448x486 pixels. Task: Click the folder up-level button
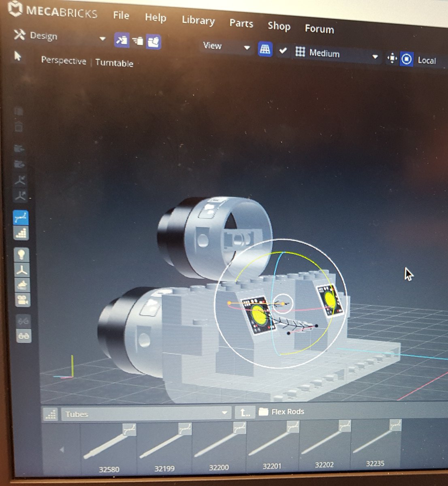click(245, 412)
